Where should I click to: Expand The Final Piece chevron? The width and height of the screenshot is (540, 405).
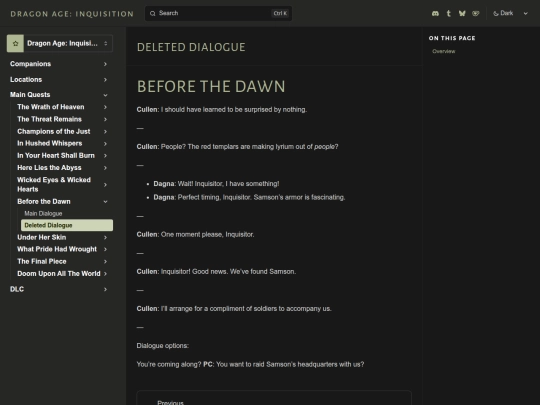[105, 261]
